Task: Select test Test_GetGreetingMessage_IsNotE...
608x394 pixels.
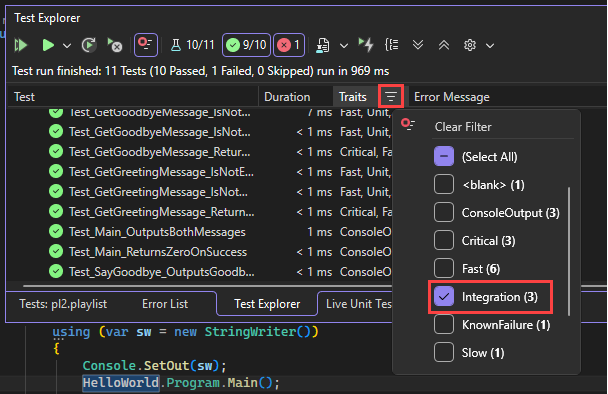Action: click(x=161, y=172)
